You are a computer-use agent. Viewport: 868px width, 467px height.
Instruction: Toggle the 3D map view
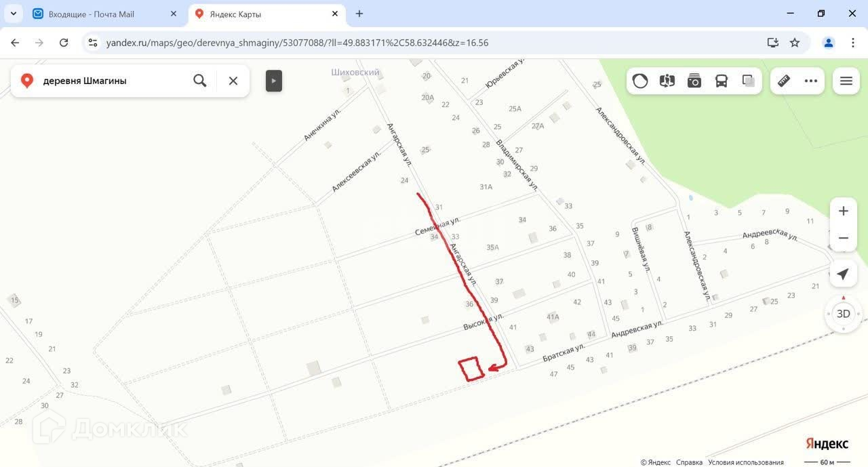(844, 314)
